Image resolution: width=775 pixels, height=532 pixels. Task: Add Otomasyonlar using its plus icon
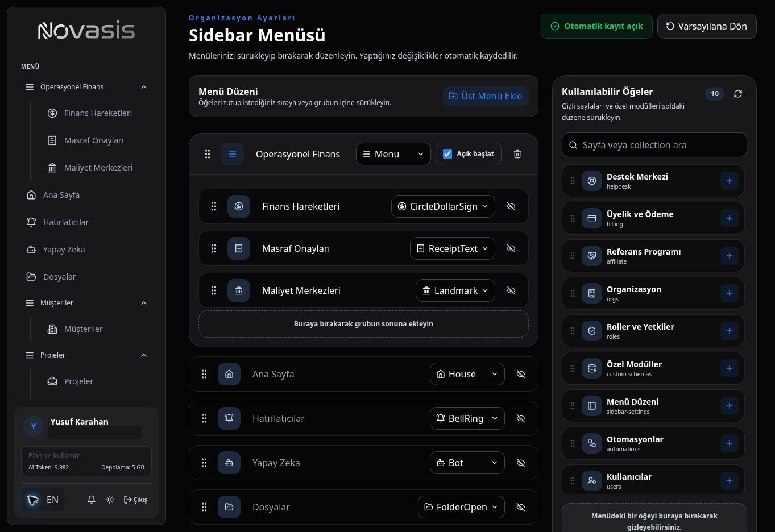point(729,443)
